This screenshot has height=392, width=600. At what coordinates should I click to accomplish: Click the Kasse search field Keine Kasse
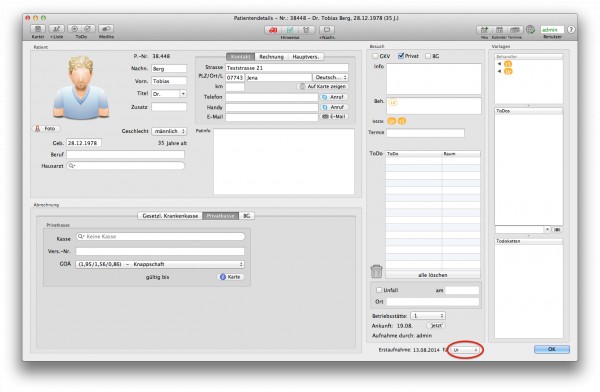160,237
